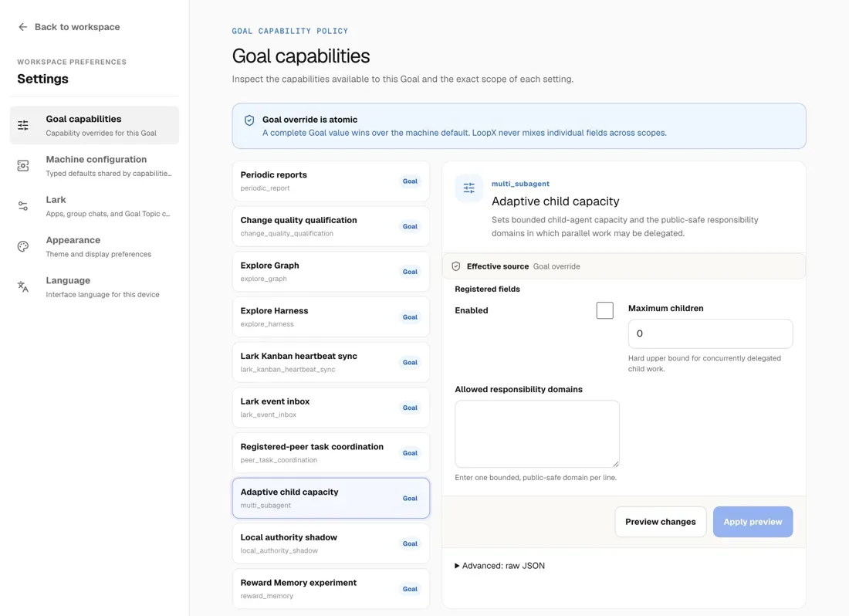The height and width of the screenshot is (616, 849).
Task: Click the Lark settings icon
Action: point(22,206)
